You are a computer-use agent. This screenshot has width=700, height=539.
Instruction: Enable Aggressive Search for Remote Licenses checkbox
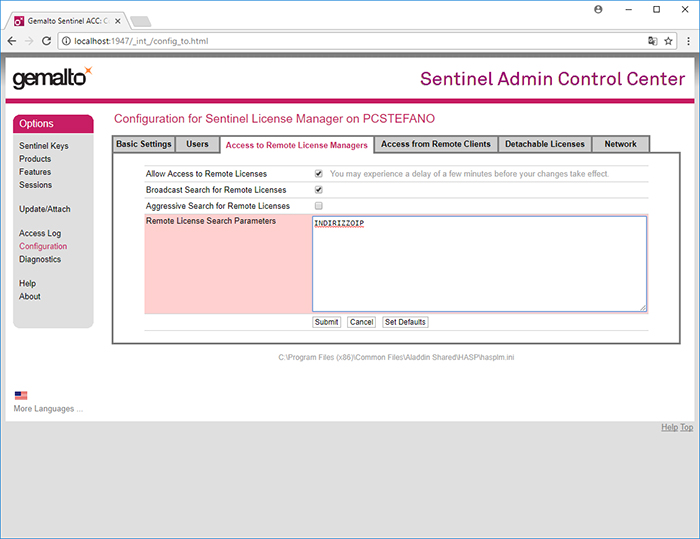[x=319, y=206]
